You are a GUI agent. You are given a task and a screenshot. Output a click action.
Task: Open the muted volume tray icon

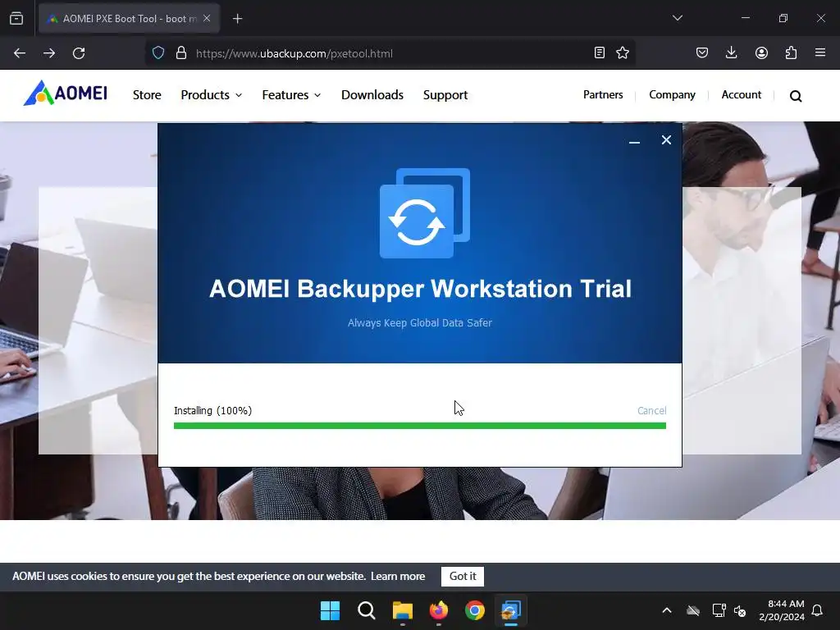(740, 610)
